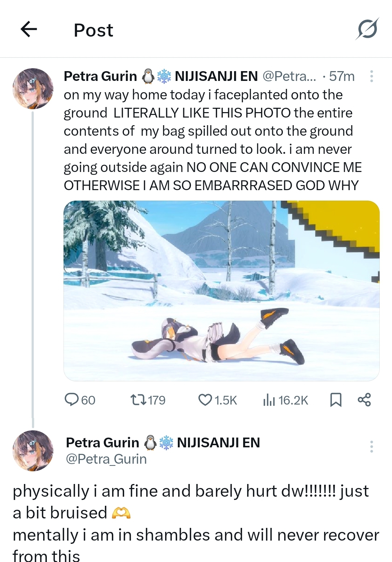Open Petra Gurin's avatar on first tweet
Viewport: 392px width, 562px height.
click(x=33, y=89)
